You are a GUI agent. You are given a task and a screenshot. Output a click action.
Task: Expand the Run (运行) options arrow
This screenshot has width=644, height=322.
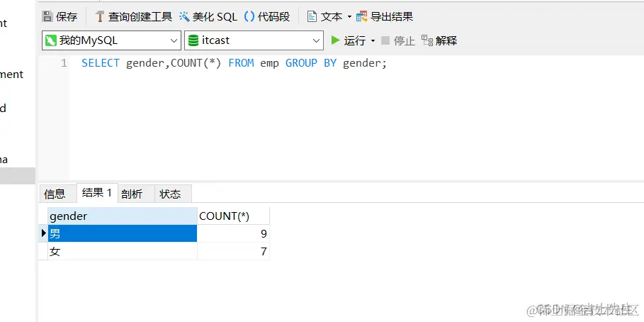tap(373, 40)
